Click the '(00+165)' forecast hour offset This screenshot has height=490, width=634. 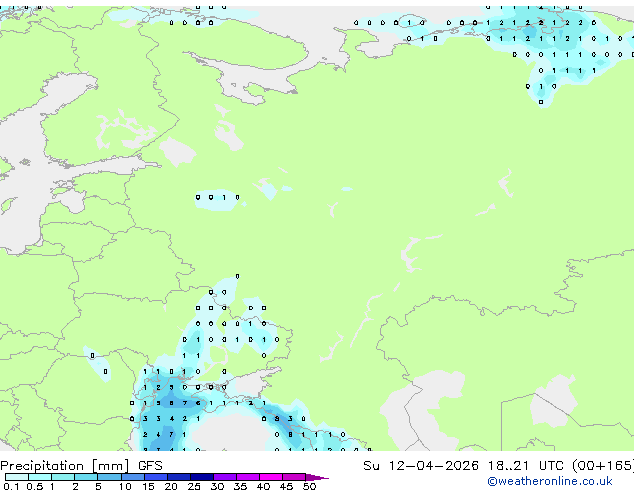click(603, 465)
